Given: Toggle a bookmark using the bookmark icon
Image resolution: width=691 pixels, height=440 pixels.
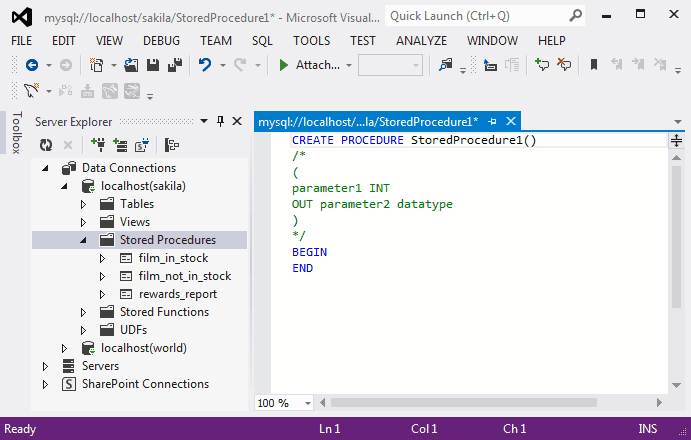Looking at the screenshot, I should [x=594, y=65].
